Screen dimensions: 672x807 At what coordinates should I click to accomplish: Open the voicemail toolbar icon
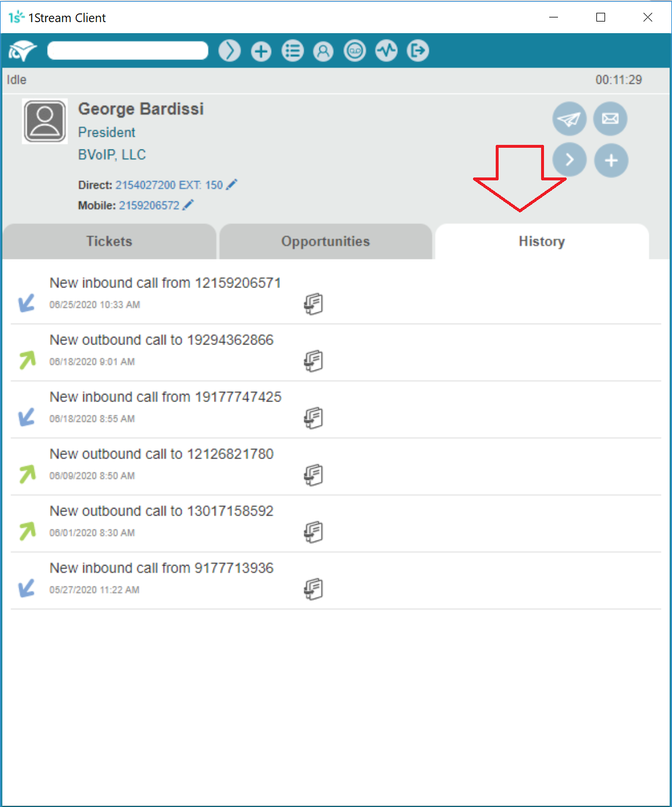[355, 51]
